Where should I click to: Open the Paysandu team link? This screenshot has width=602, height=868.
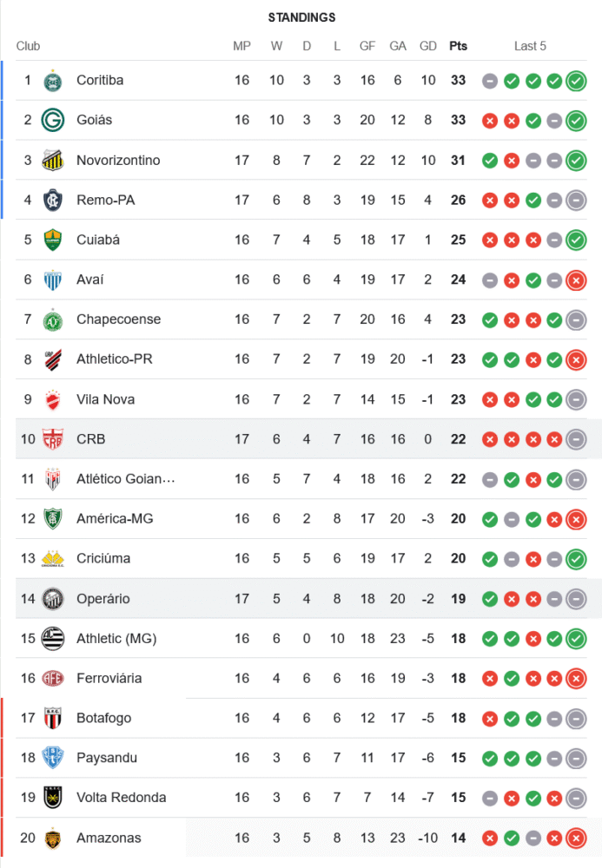pyautogui.click(x=106, y=758)
